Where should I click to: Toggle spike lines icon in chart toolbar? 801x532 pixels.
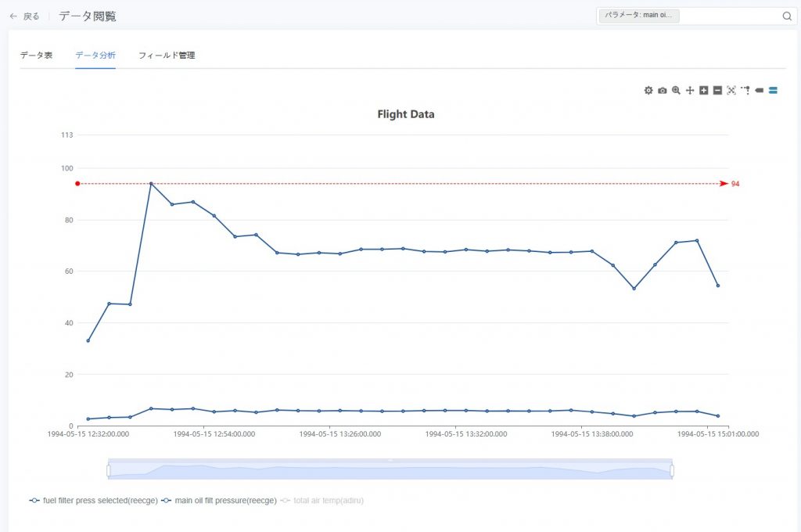(745, 91)
